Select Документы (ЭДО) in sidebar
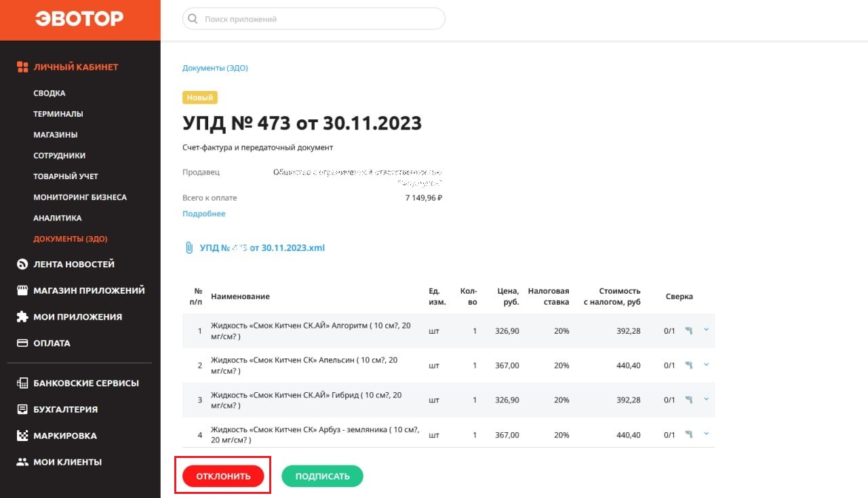Image resolution: width=868 pixels, height=498 pixels. [x=71, y=239]
